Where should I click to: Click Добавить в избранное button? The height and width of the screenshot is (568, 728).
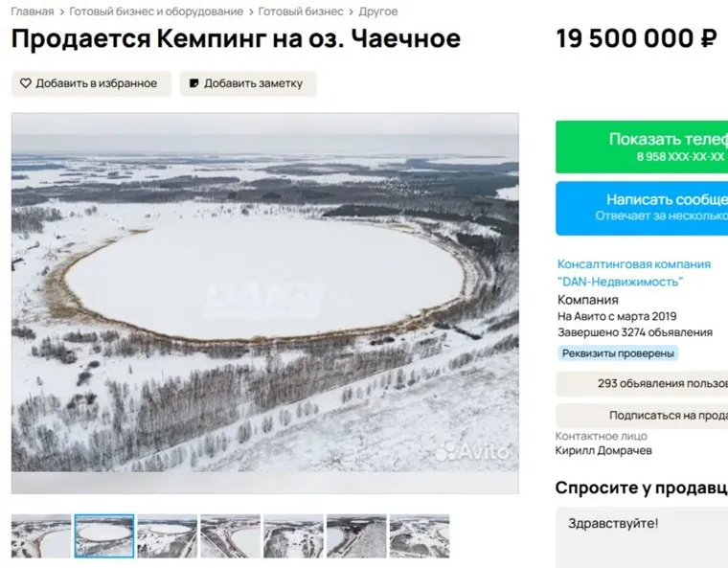[x=91, y=83]
